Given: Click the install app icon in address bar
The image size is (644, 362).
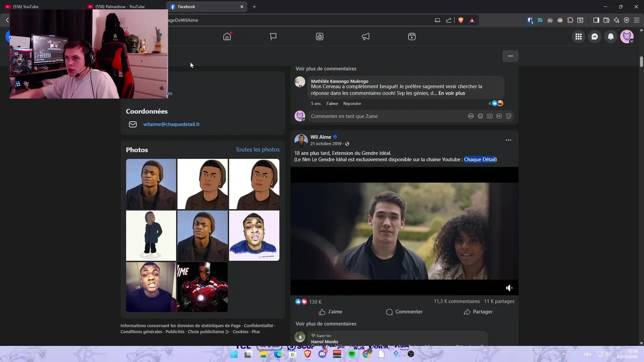Looking at the screenshot, I should [437, 20].
